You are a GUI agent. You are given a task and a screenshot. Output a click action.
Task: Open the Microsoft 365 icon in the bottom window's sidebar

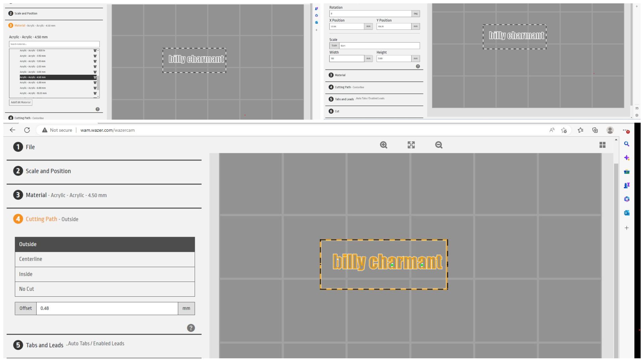click(627, 199)
